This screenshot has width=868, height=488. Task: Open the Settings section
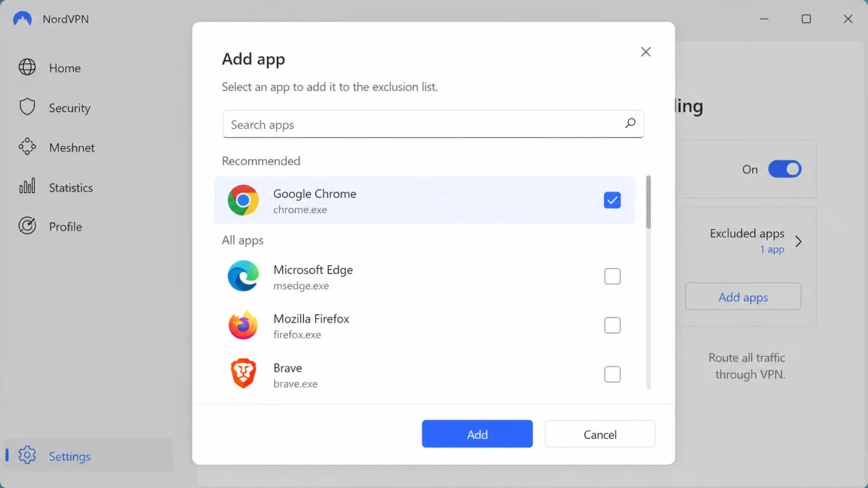coord(89,455)
